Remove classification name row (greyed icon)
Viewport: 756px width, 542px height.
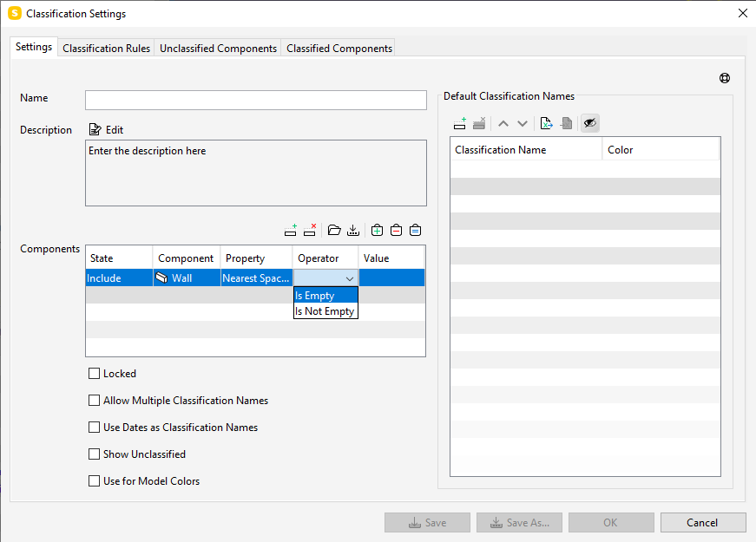pyautogui.click(x=479, y=123)
